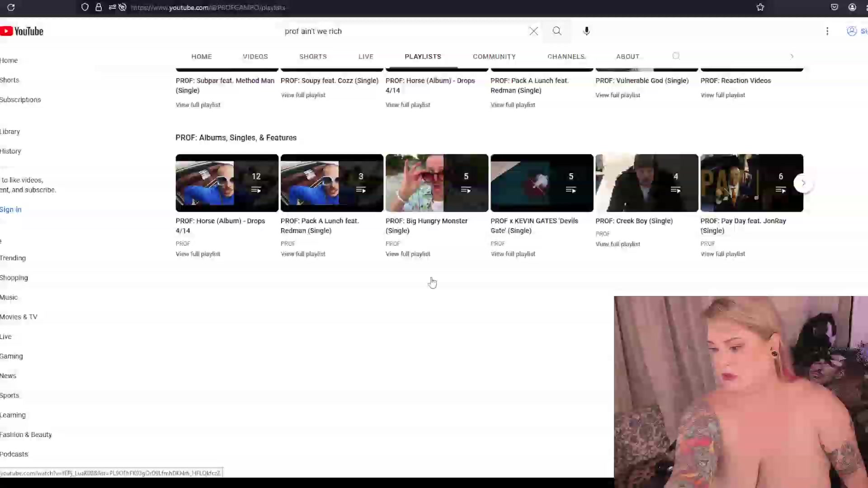Click 'PROF: Albums, Singles, & Features' heading

[x=236, y=138]
